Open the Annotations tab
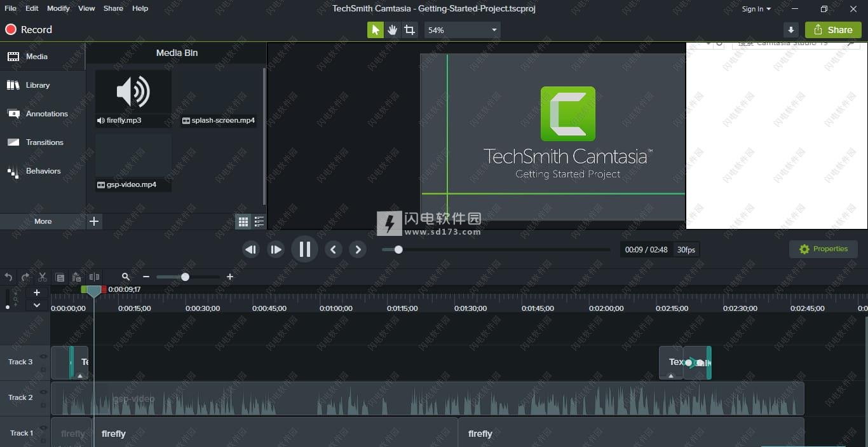This screenshot has height=447, width=868. pyautogui.click(x=43, y=114)
